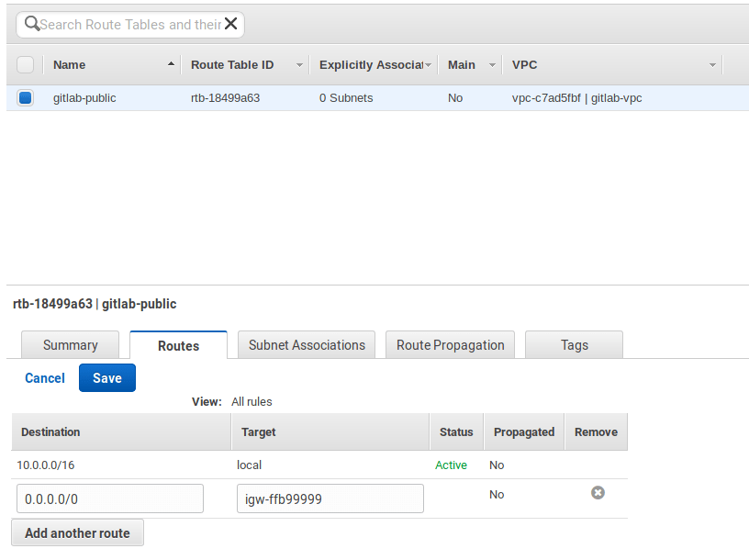The height and width of the screenshot is (560, 749).
Task: Open the Subnet Associations tab
Action: (x=306, y=345)
